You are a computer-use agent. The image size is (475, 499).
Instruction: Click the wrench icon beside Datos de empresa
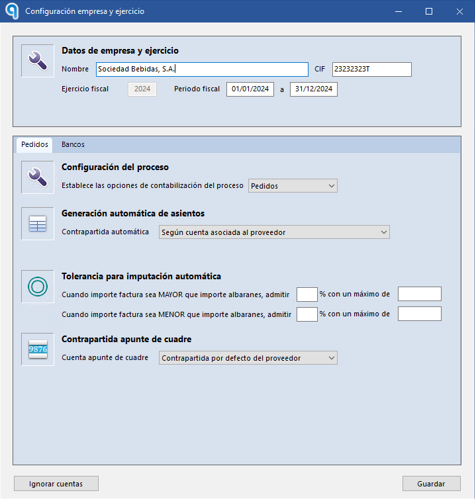38,61
